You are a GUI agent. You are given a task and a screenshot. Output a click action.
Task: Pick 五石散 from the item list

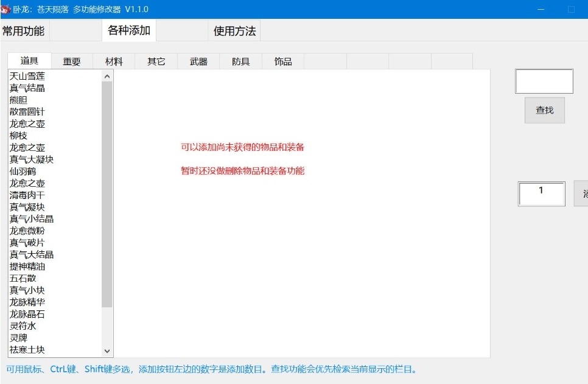(23, 278)
